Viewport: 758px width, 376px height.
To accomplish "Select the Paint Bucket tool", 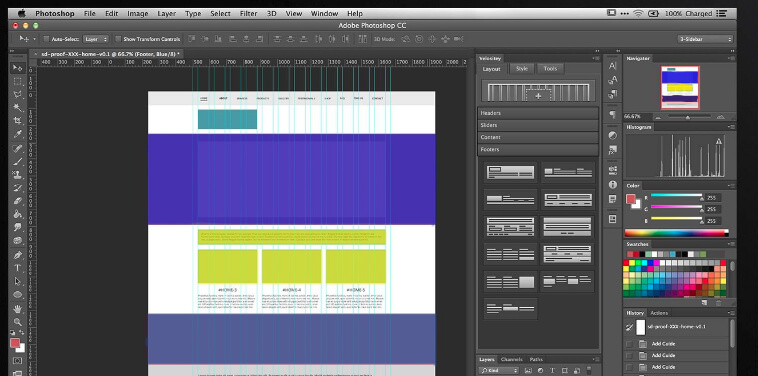I will click(17, 214).
